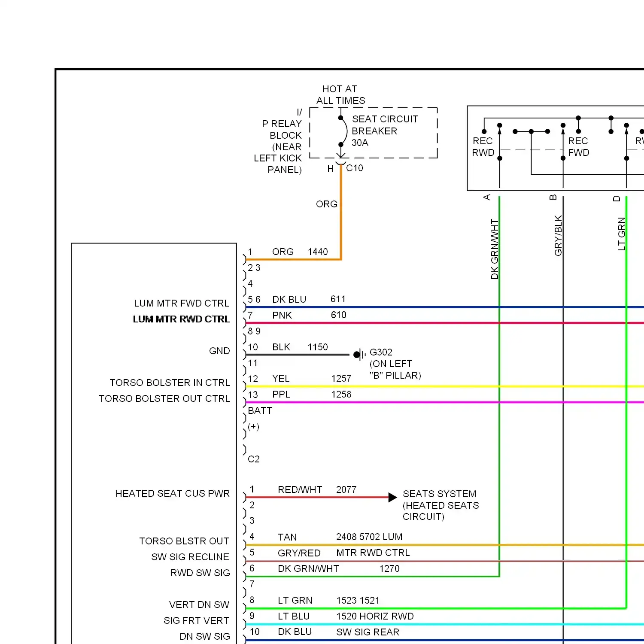
Task: Select the TORSO BOLSTER IN CTRL label
Action: click(x=170, y=383)
